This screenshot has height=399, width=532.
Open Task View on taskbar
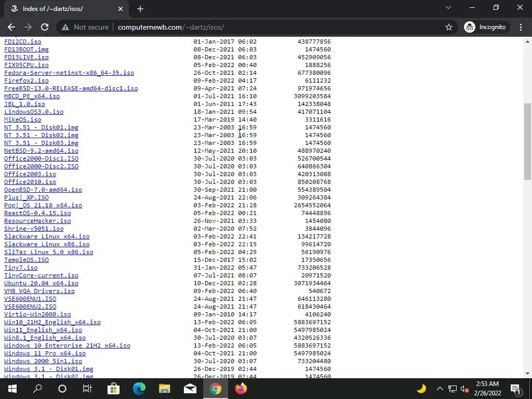(87, 389)
